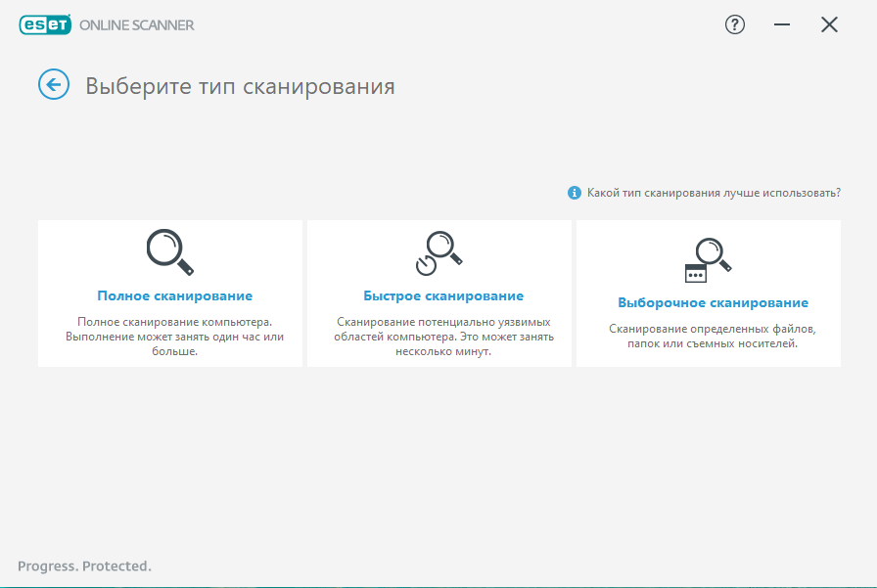Click the 'Выберите тип сканирования' heading
The image size is (877, 588).
pyautogui.click(x=240, y=86)
